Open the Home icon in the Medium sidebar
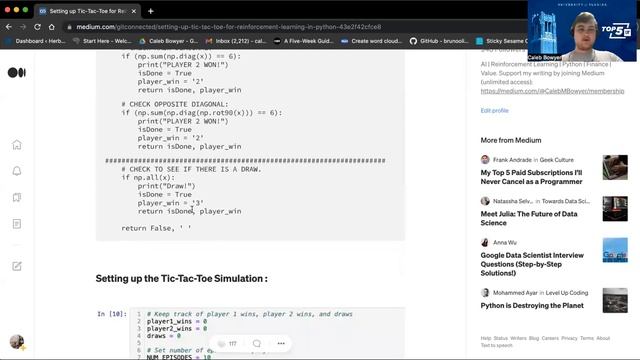The image size is (640, 360). [x=17, y=144]
